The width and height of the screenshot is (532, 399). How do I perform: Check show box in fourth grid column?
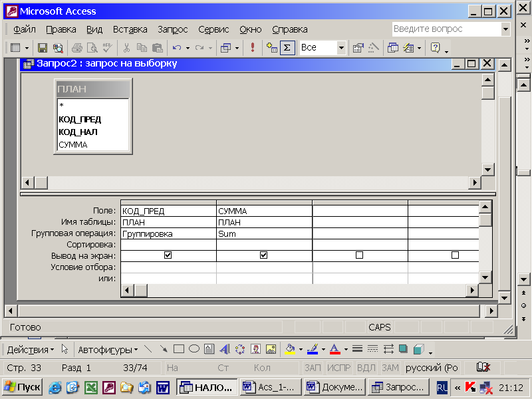tap(455, 255)
